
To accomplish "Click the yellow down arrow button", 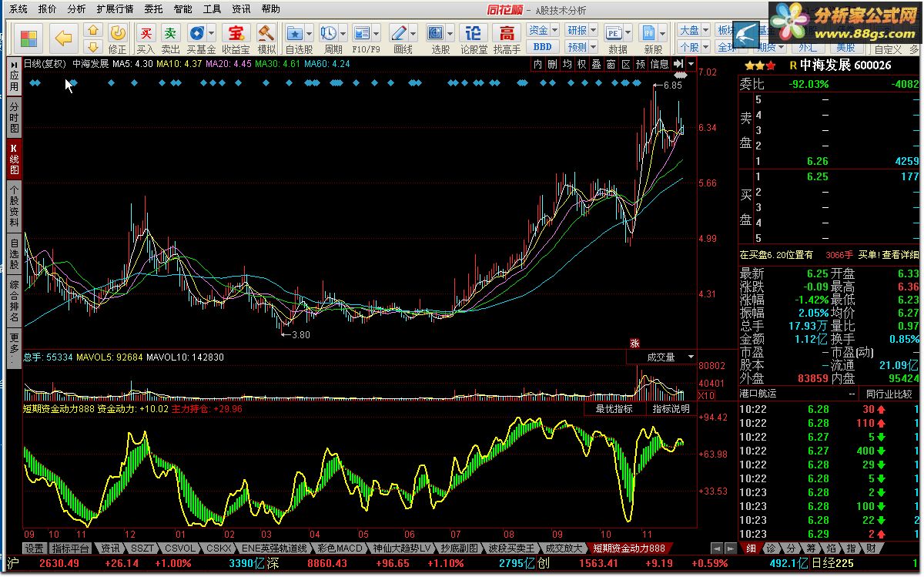I will (93, 47).
